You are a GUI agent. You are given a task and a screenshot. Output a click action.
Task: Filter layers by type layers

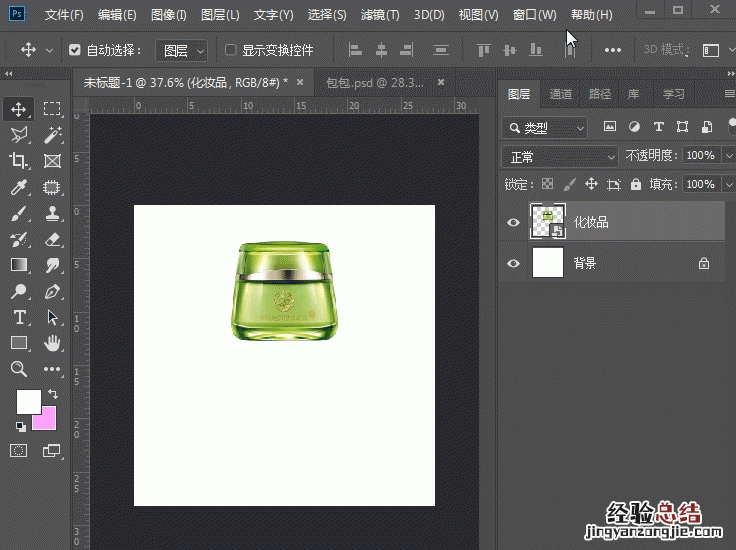659,127
